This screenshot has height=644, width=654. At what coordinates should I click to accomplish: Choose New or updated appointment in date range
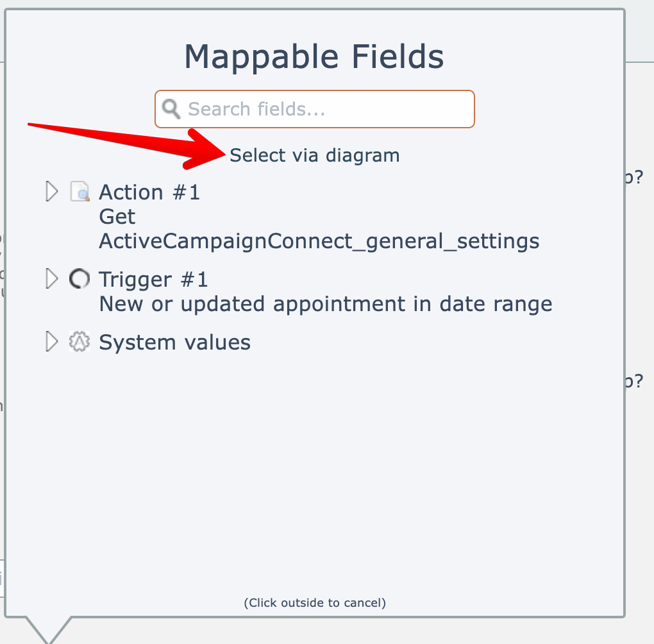(x=325, y=303)
